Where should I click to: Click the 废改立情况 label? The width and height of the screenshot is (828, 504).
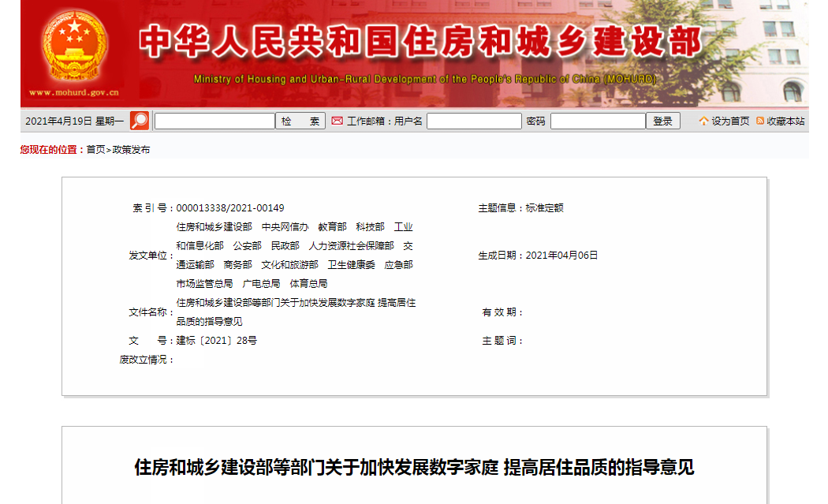[144, 360]
